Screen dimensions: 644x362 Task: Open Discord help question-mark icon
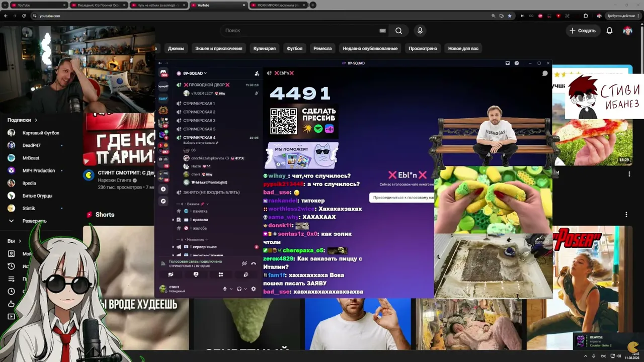517,63
